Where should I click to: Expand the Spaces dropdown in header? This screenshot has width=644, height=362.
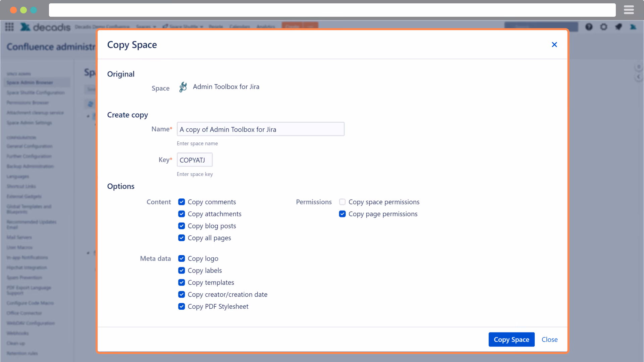[146, 27]
